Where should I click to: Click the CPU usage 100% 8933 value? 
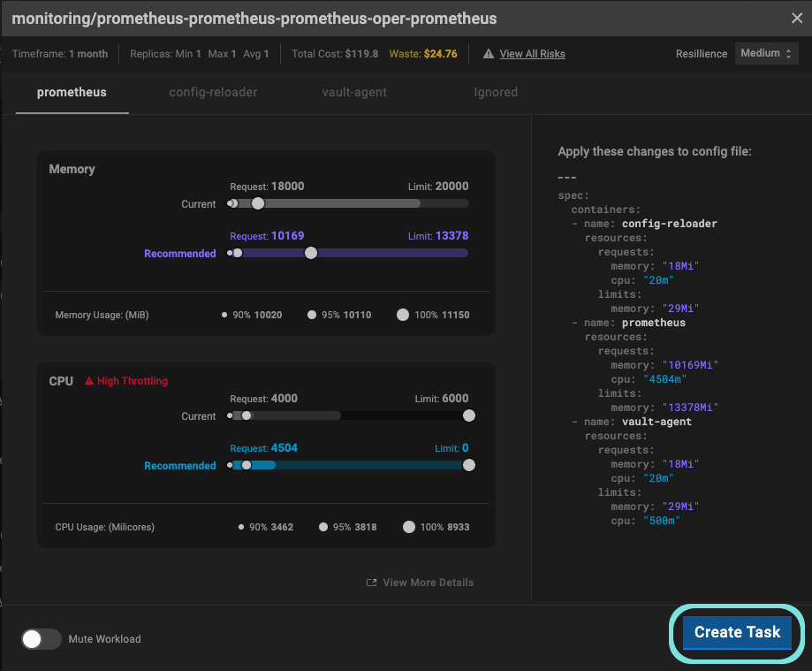point(444,527)
